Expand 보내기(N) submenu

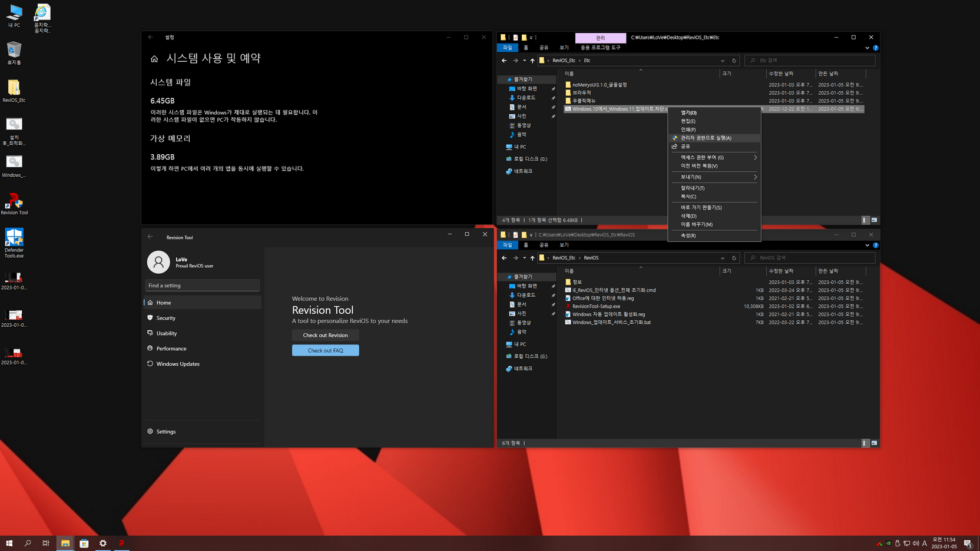(x=714, y=177)
